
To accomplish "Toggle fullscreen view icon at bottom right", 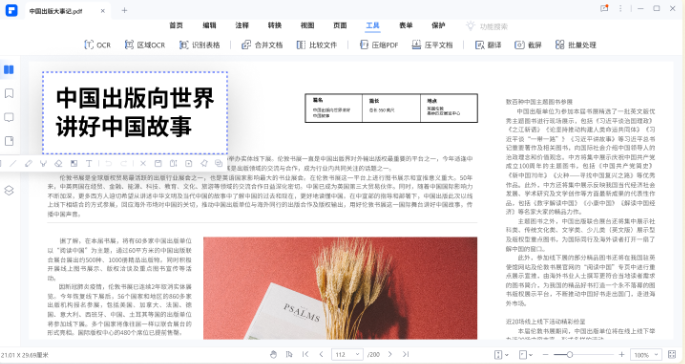I will (x=672, y=354).
